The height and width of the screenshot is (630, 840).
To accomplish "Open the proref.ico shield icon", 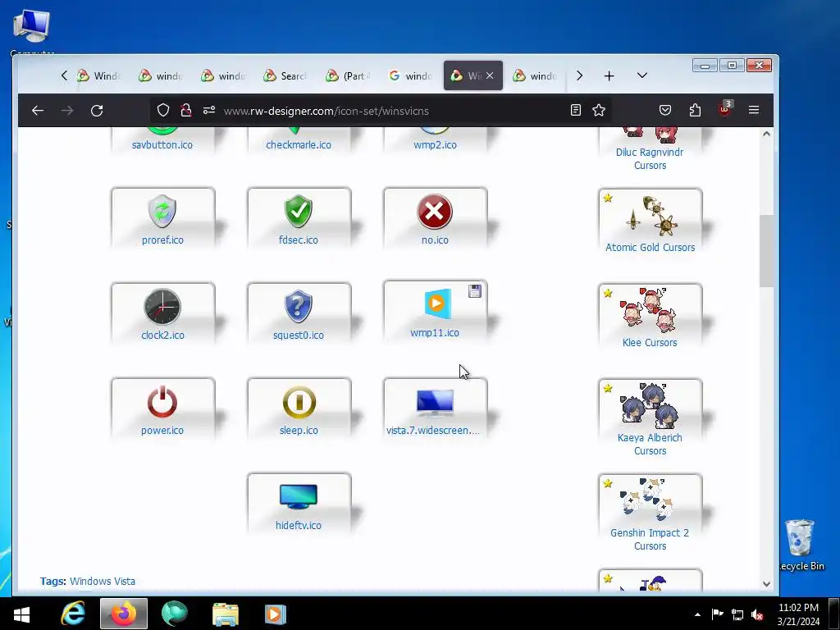I will (162, 212).
